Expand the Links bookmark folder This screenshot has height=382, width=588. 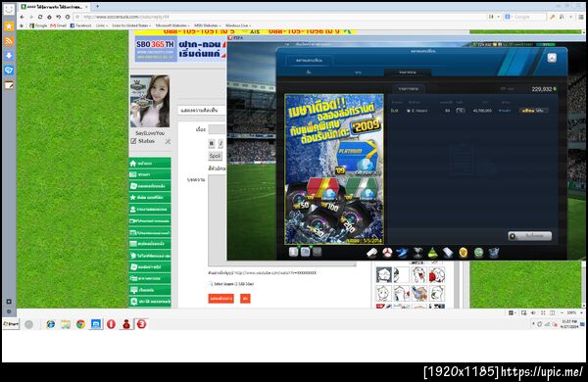(101, 25)
